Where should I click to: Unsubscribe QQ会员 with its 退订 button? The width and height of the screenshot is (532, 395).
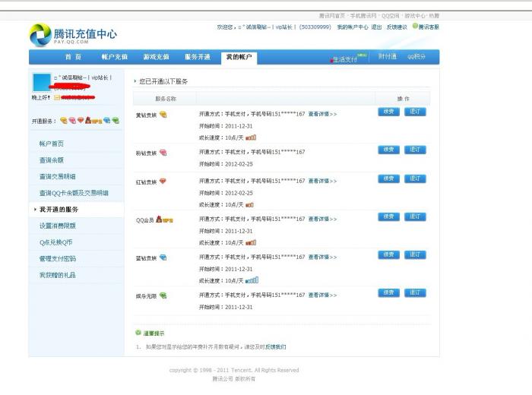tap(415, 216)
